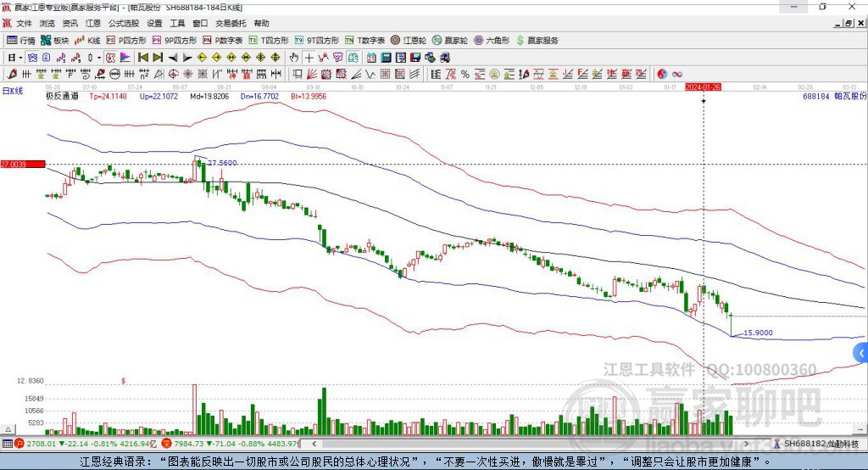The image size is (868, 470).
Task: Select the percent % tool icon
Action: 465,75
